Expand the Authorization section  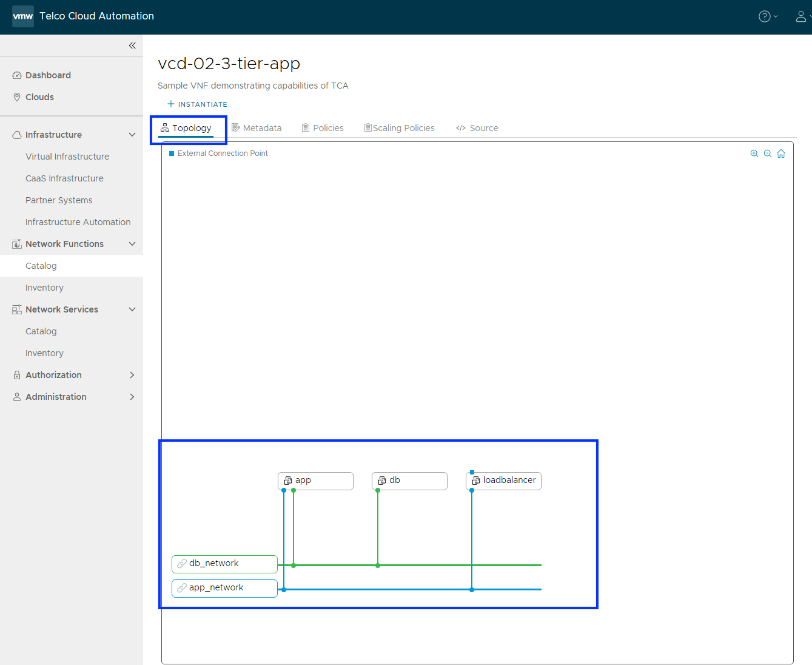132,375
